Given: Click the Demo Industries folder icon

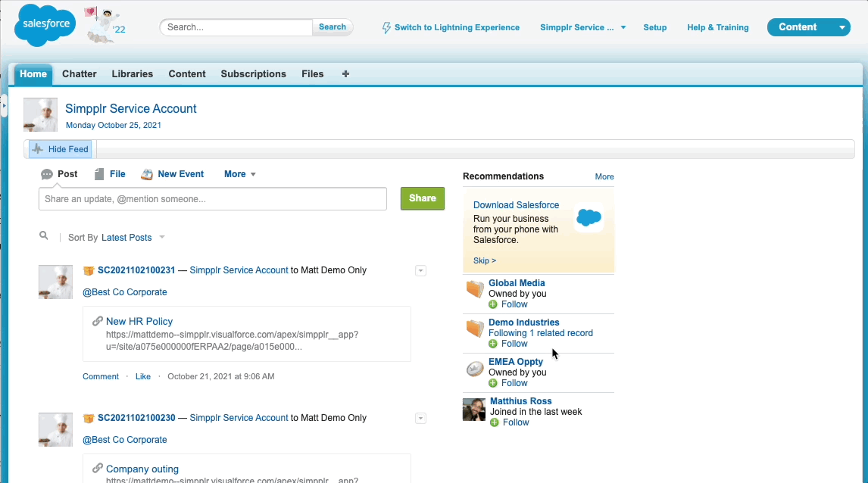Looking at the screenshot, I should (x=474, y=329).
